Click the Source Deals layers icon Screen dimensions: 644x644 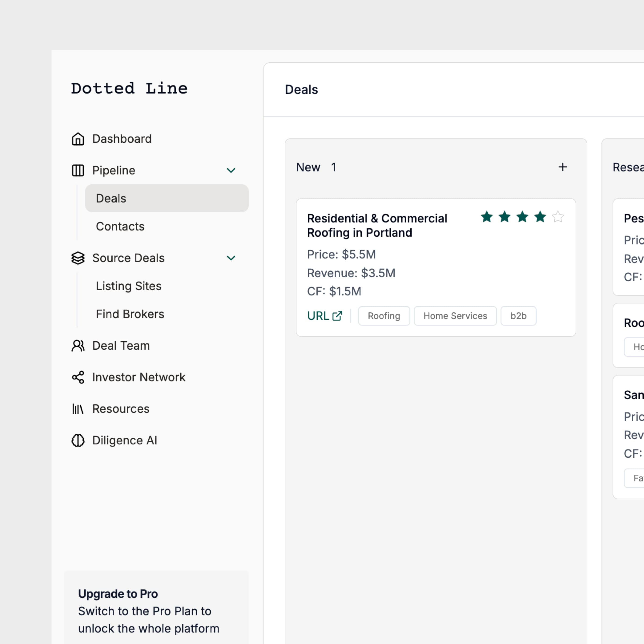[x=78, y=258]
